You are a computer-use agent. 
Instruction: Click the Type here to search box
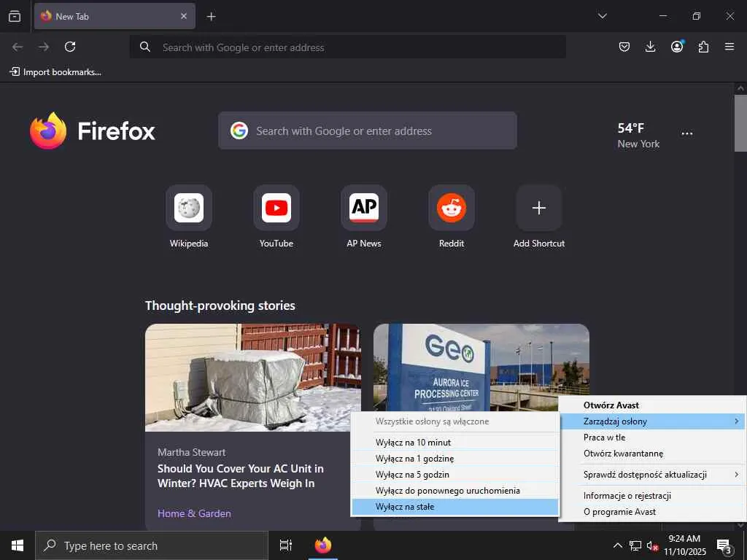tap(152, 545)
